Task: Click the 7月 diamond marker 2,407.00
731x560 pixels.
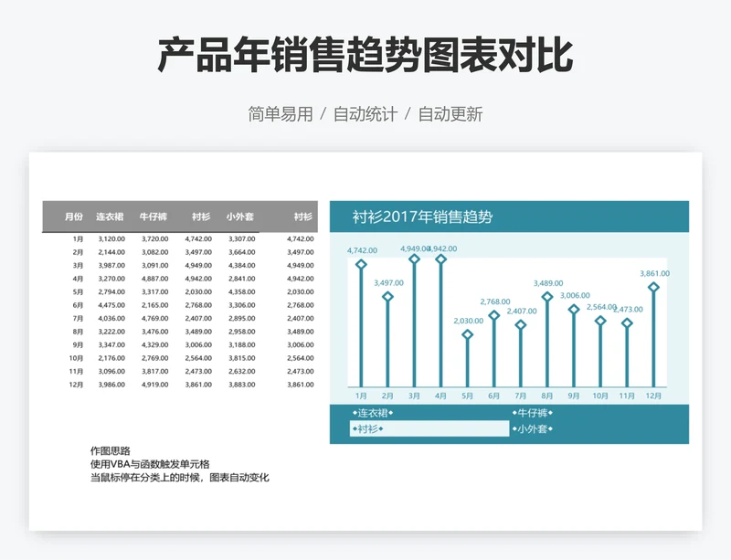Action: 521,324
